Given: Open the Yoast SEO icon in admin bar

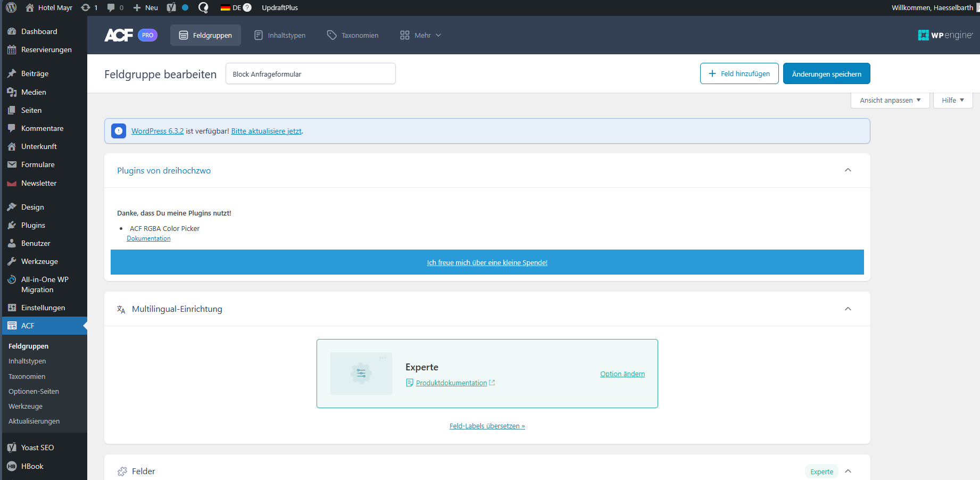Looking at the screenshot, I should [171, 7].
